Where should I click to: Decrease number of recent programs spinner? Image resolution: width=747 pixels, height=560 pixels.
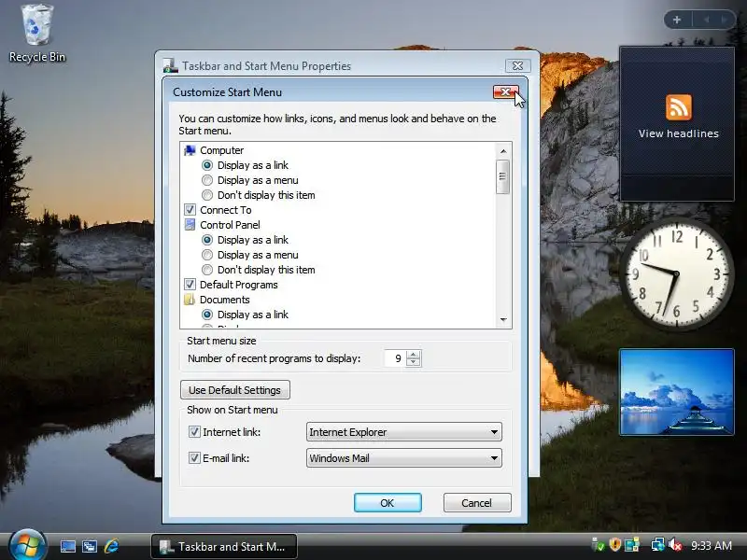coord(414,362)
